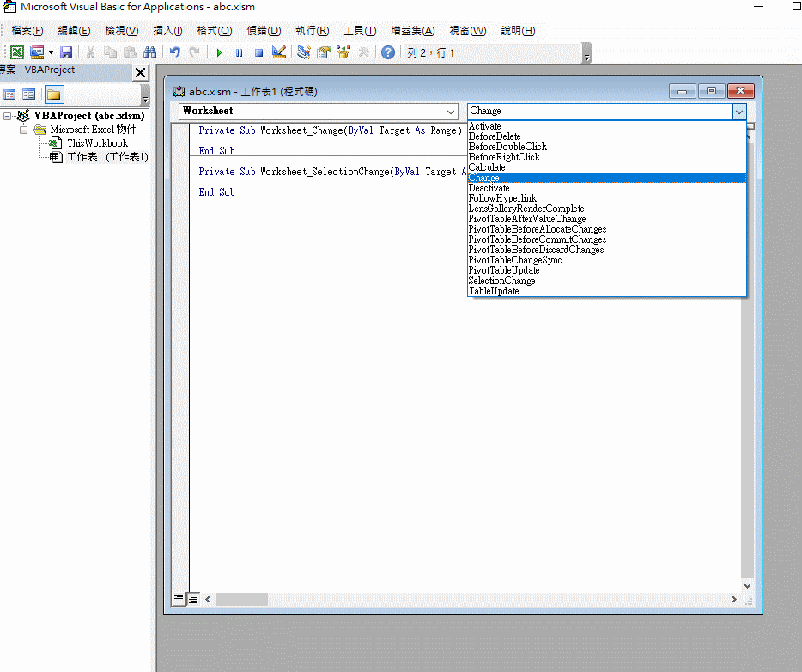This screenshot has height=672, width=802.
Task: Choose LensGalleryRenderComplete event
Action: (607, 209)
